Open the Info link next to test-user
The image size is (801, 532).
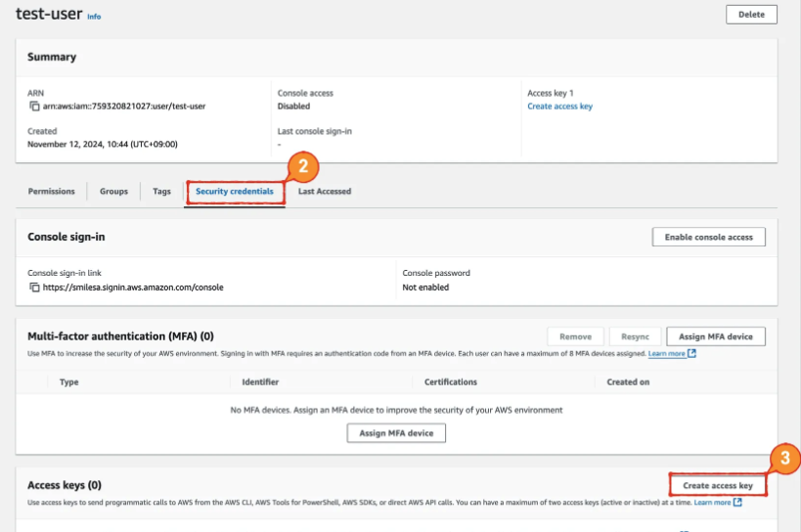point(94,17)
